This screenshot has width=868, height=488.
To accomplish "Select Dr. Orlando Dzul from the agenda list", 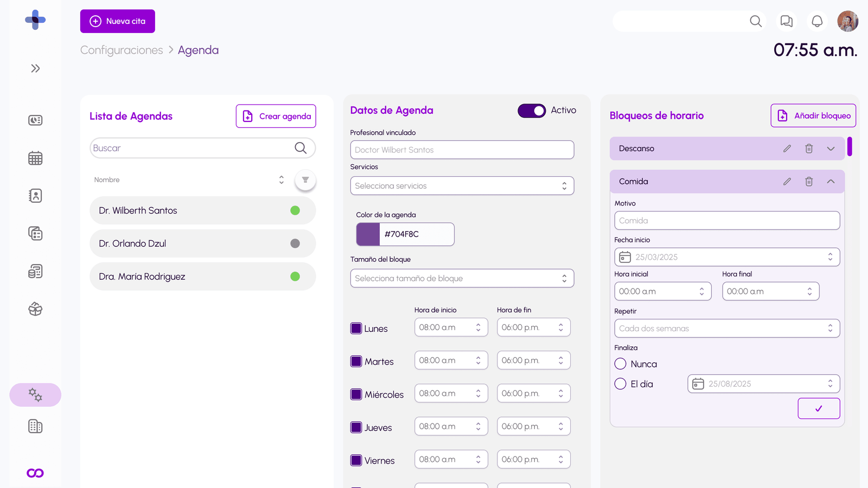I will coord(202,243).
